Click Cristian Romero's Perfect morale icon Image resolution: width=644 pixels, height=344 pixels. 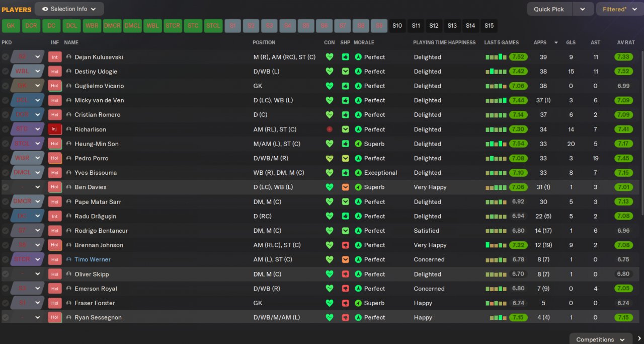pyautogui.click(x=358, y=114)
